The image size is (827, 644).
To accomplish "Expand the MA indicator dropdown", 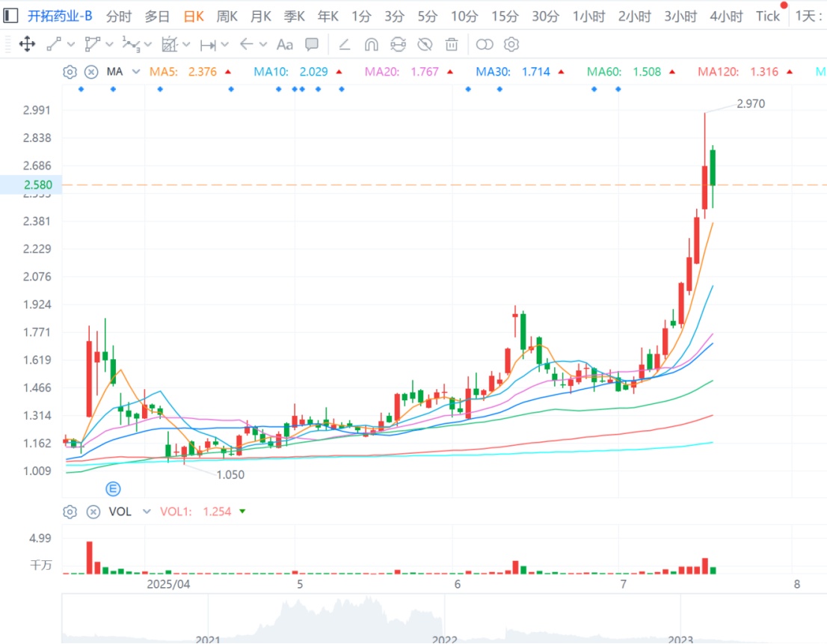I will (x=135, y=72).
